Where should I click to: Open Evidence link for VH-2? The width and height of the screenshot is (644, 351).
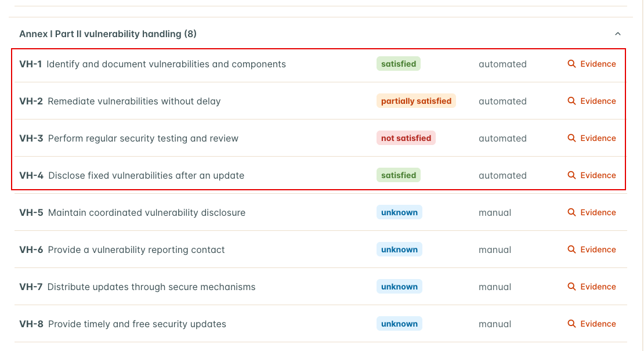pyautogui.click(x=598, y=101)
